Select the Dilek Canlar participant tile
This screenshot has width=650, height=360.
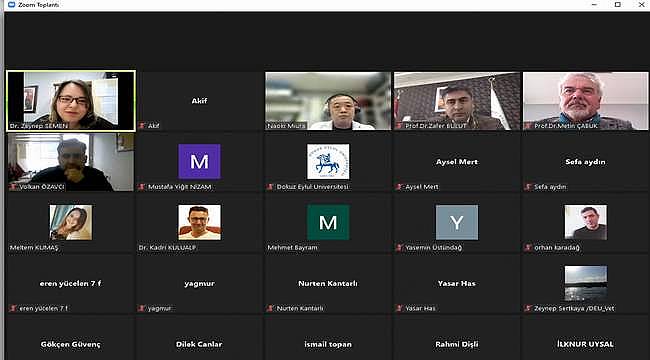coord(199,338)
